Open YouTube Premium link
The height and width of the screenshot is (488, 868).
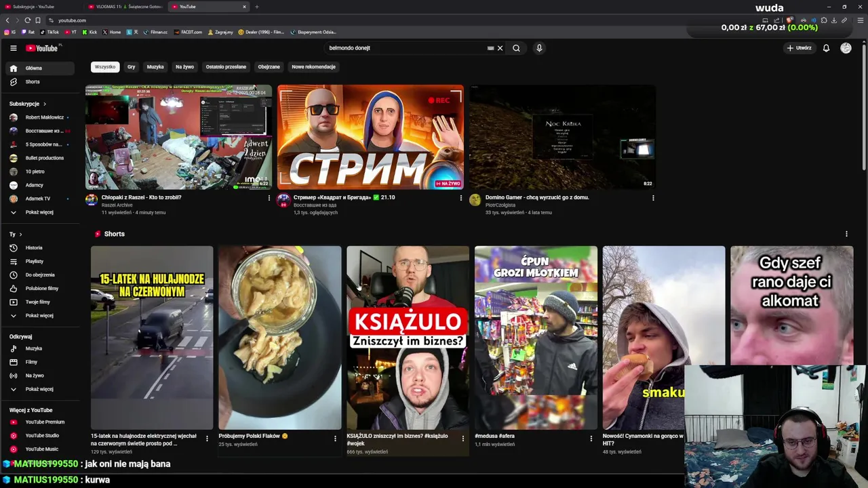click(41, 422)
